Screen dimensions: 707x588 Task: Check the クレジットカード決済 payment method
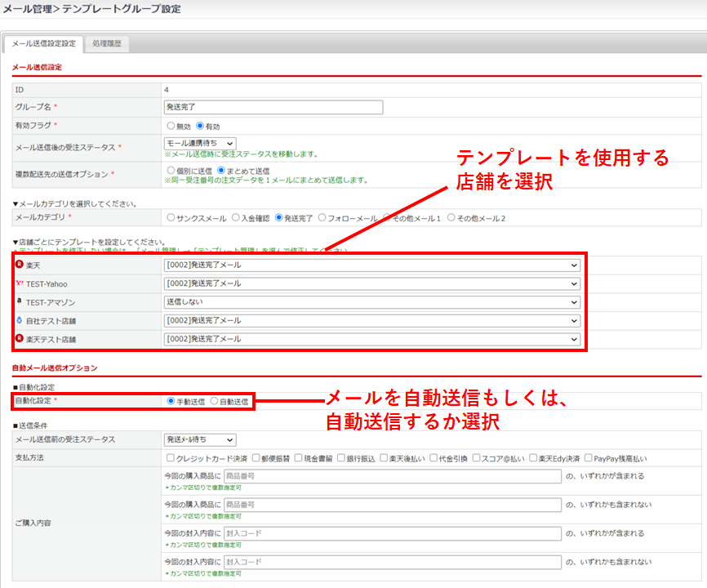(170, 458)
